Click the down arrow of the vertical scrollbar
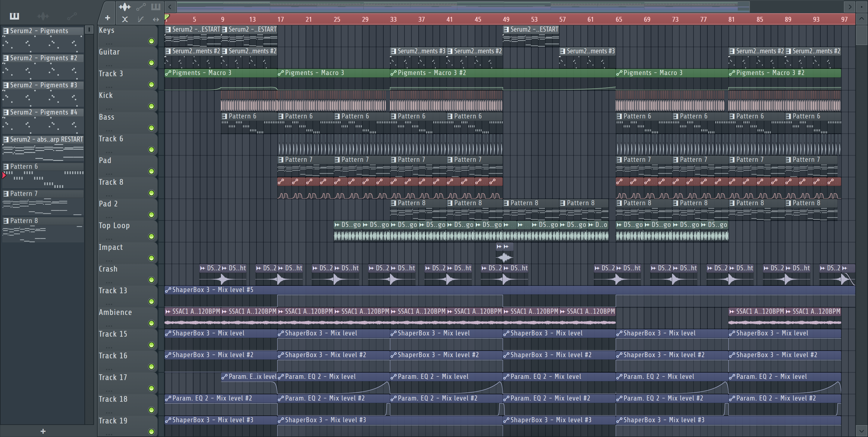Viewport: 868px width, 437px height. click(x=862, y=430)
